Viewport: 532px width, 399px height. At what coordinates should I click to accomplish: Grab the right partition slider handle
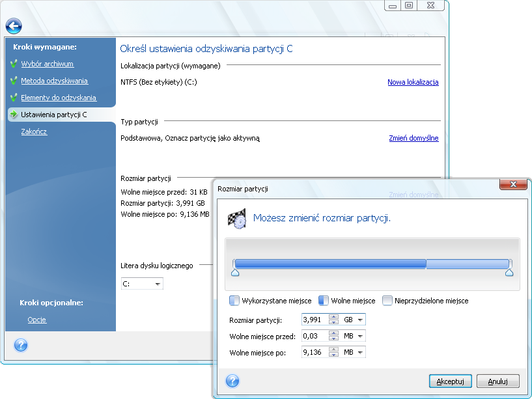tap(509, 272)
